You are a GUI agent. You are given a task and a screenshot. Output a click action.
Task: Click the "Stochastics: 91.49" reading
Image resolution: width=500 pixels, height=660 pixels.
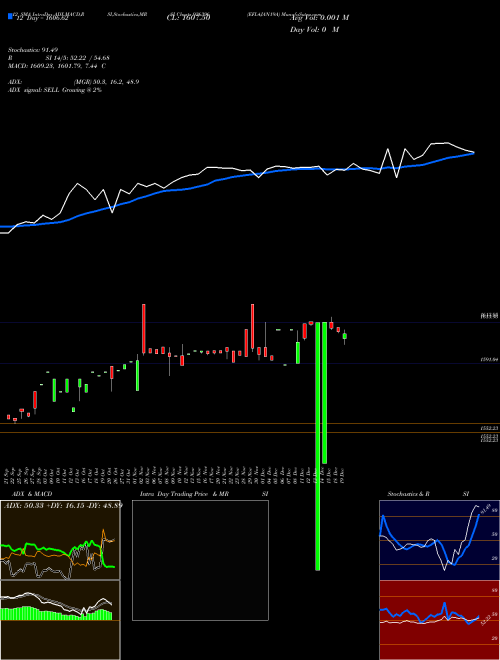point(33,50)
